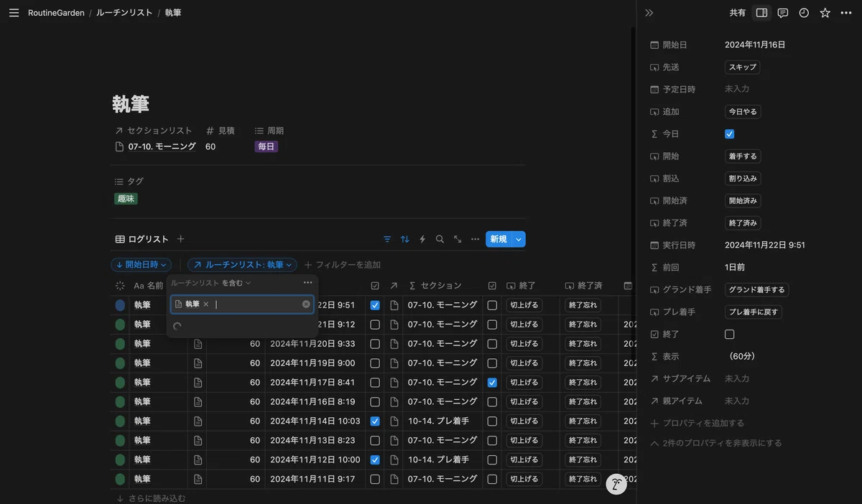Image resolution: width=862 pixels, height=504 pixels.
Task: Open filter popup three-dot menu
Action: click(x=307, y=283)
